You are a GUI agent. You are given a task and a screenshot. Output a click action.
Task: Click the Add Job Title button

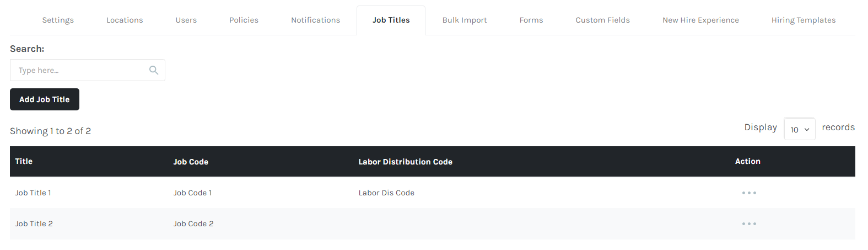tap(45, 99)
